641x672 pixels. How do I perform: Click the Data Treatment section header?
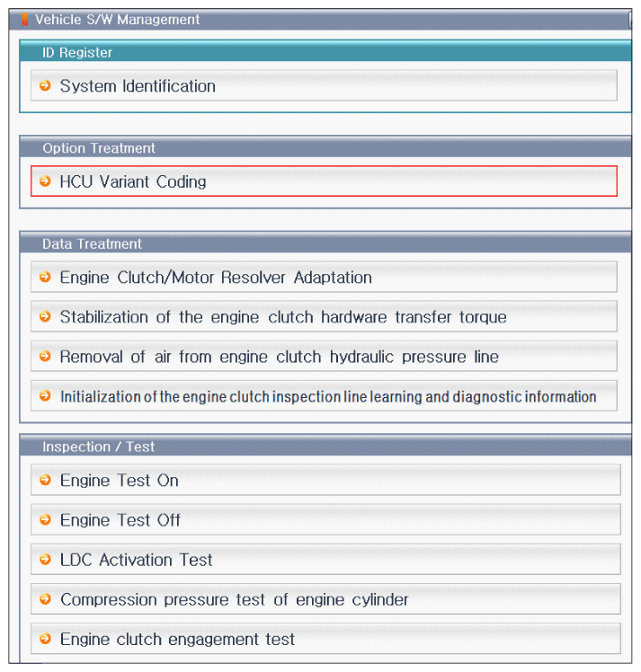click(x=325, y=243)
